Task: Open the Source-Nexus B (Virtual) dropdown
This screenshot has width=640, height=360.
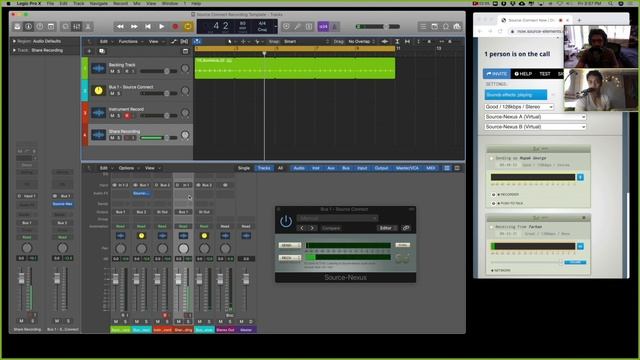Action: pyautogui.click(x=535, y=127)
